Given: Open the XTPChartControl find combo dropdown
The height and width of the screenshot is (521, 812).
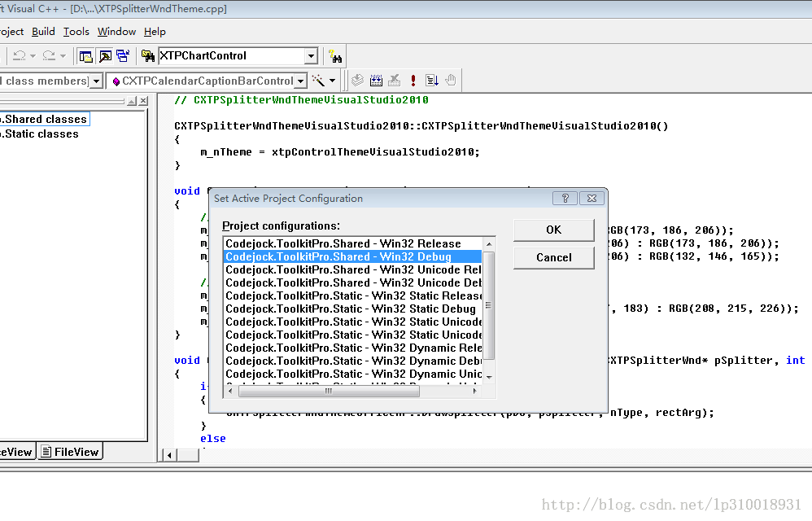Looking at the screenshot, I should click(x=311, y=56).
